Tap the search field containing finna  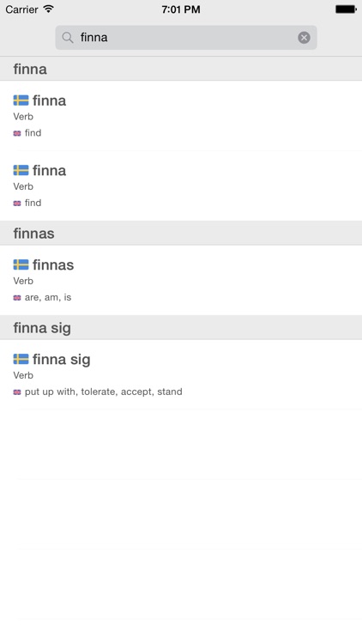click(186, 38)
